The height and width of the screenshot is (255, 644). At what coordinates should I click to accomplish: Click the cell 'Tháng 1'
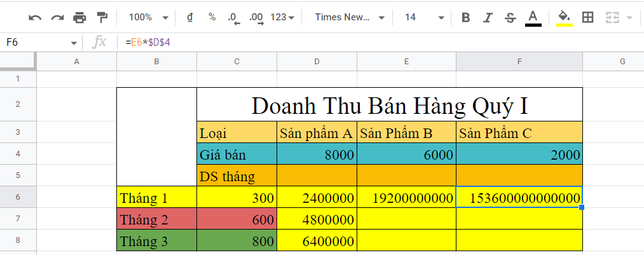156,197
